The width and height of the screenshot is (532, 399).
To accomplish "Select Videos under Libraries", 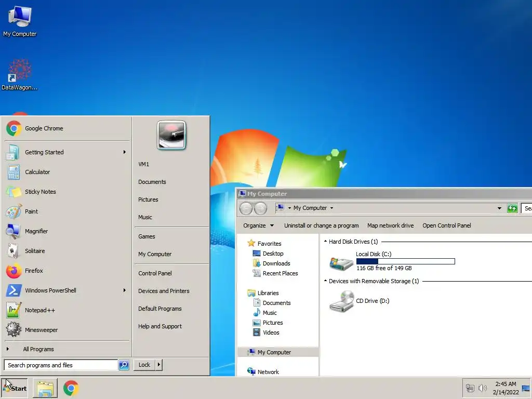I will click(x=266, y=332).
